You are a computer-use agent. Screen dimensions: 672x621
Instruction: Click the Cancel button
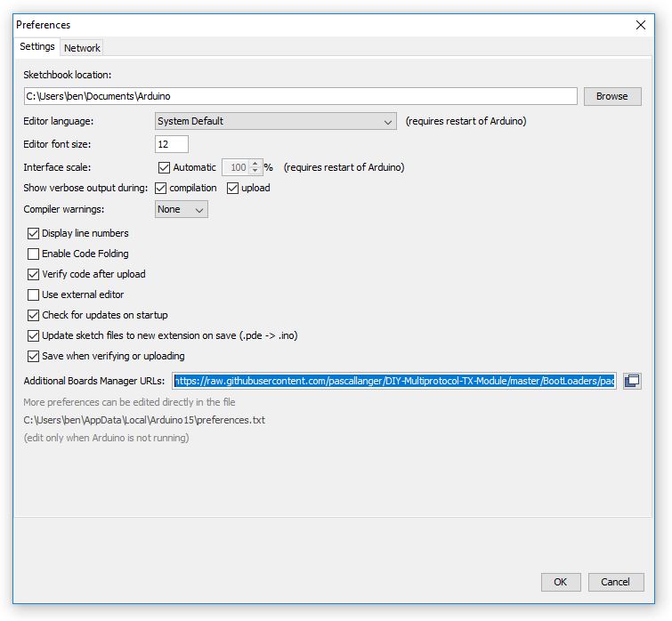tap(615, 582)
